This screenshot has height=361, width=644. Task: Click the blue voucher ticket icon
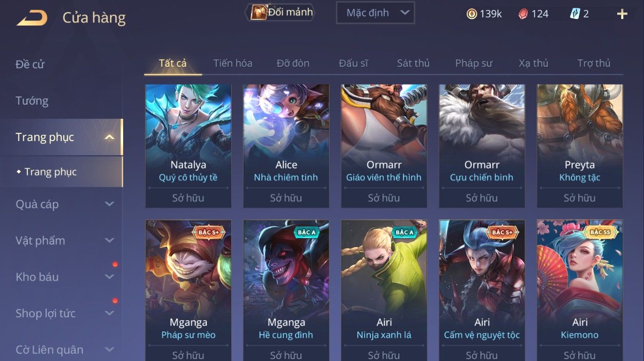point(575,14)
